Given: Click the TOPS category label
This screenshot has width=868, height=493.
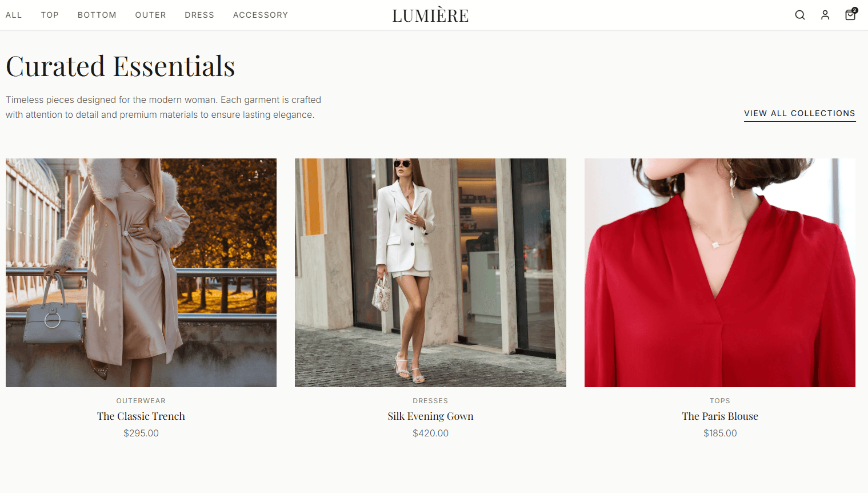Looking at the screenshot, I should (x=720, y=401).
